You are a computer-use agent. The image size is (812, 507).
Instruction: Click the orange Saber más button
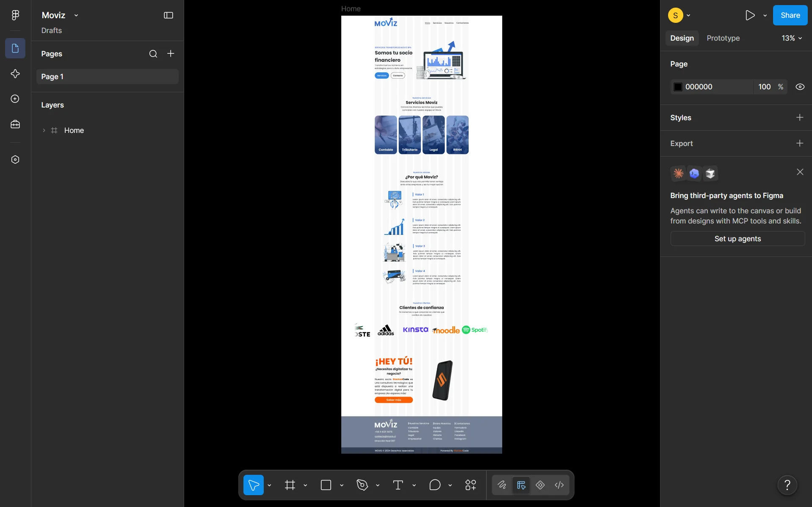pos(394,400)
